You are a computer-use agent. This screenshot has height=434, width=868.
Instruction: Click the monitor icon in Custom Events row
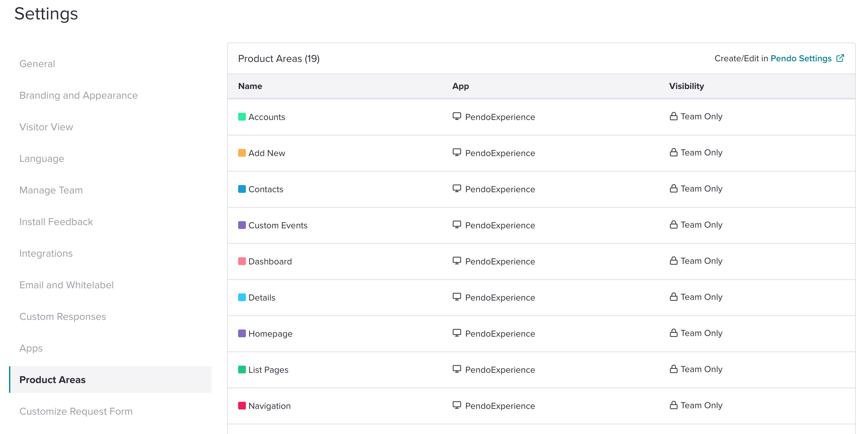(457, 224)
